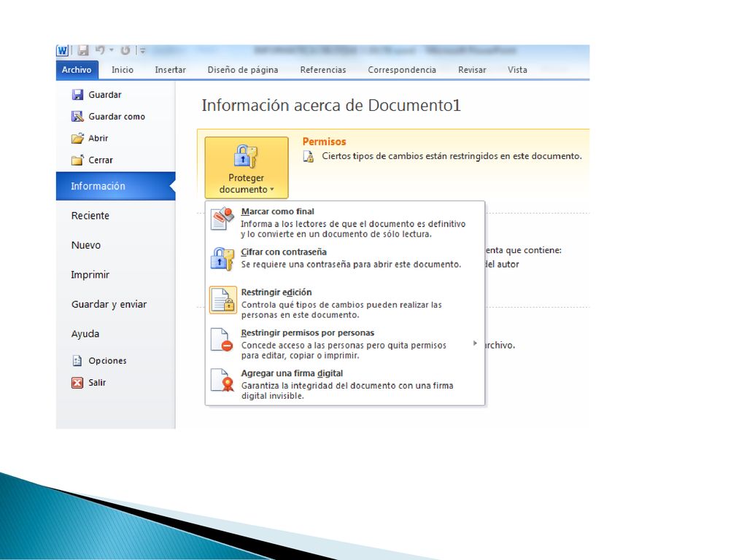Click the Guardar como icon
747x560 pixels.
77,116
